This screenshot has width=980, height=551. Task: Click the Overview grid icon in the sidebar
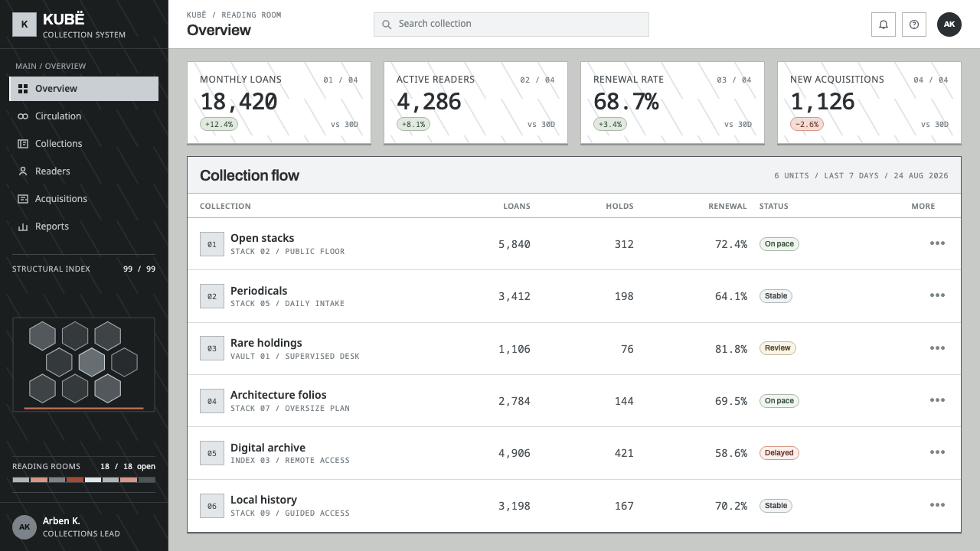pyautogui.click(x=23, y=89)
